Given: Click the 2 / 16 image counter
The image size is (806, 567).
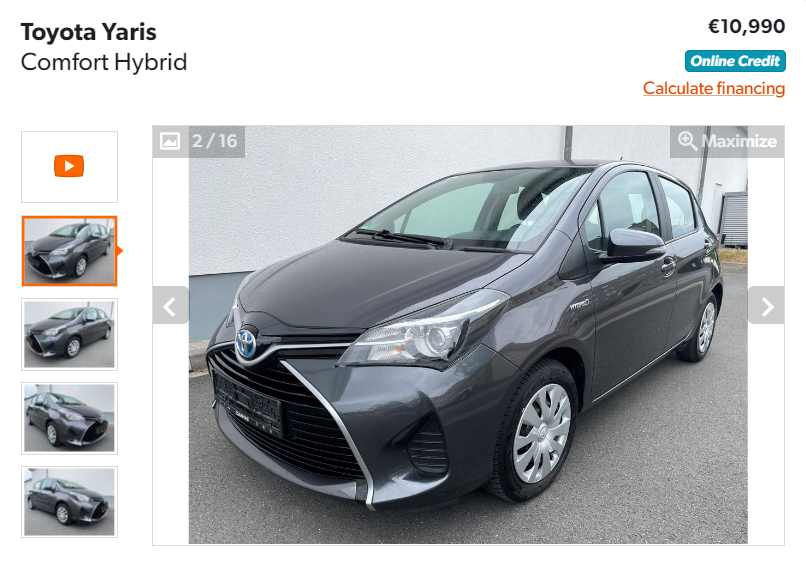Looking at the screenshot, I should click(x=214, y=141).
